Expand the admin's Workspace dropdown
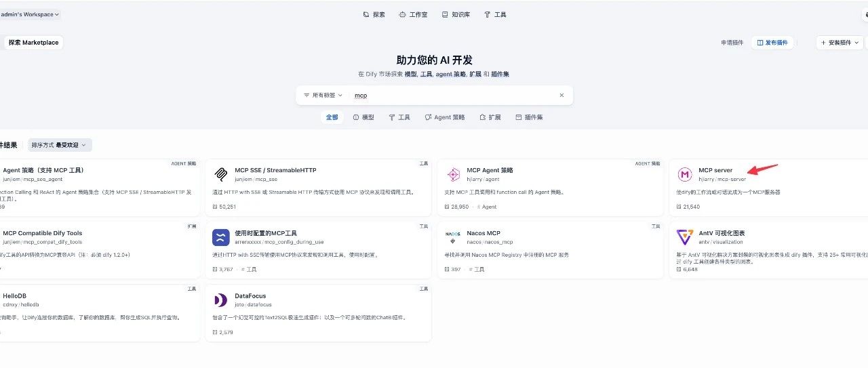 point(30,14)
